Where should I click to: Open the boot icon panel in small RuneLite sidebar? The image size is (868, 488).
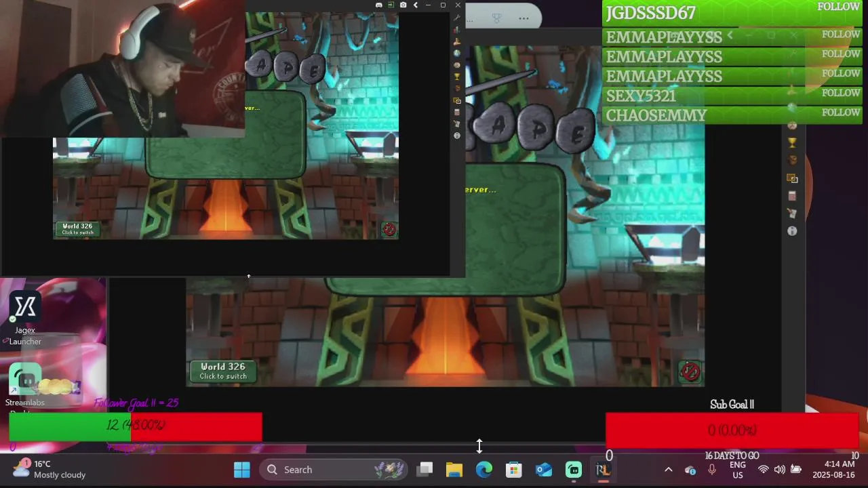[x=456, y=42]
